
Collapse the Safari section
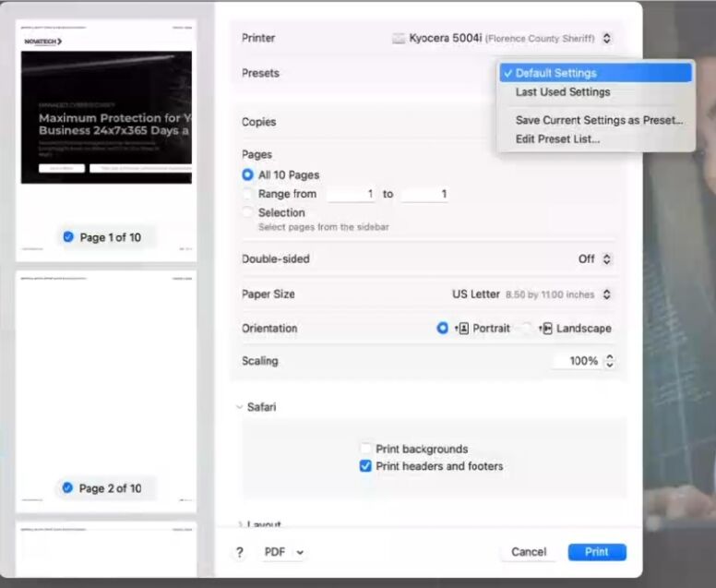pos(240,407)
